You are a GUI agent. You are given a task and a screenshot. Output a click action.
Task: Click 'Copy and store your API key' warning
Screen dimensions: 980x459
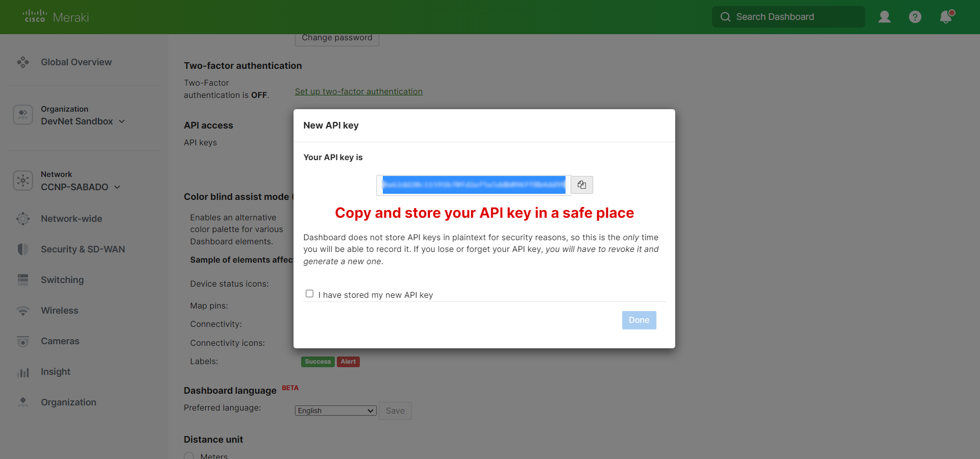(484, 213)
